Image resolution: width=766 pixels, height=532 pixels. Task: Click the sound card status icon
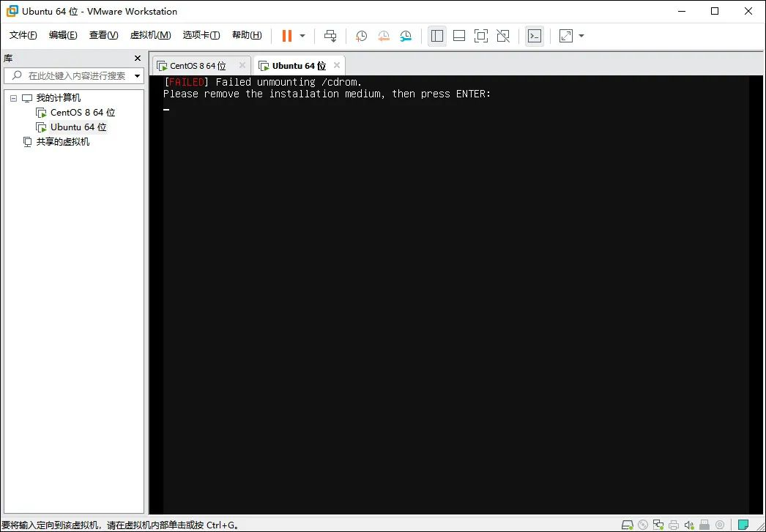click(689, 525)
